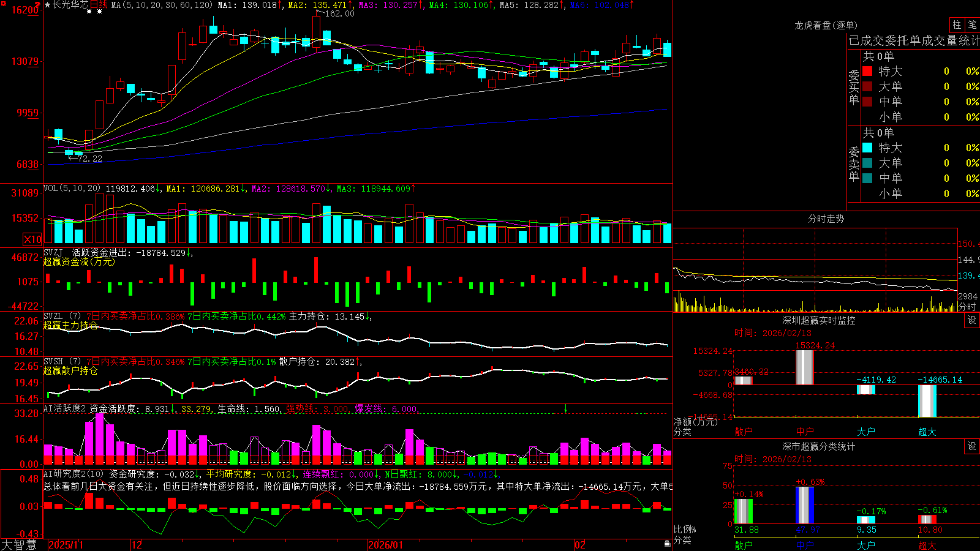Select 超大 category in 实时监控 chart
Image resolution: width=980 pixels, height=551 pixels.
(927, 432)
